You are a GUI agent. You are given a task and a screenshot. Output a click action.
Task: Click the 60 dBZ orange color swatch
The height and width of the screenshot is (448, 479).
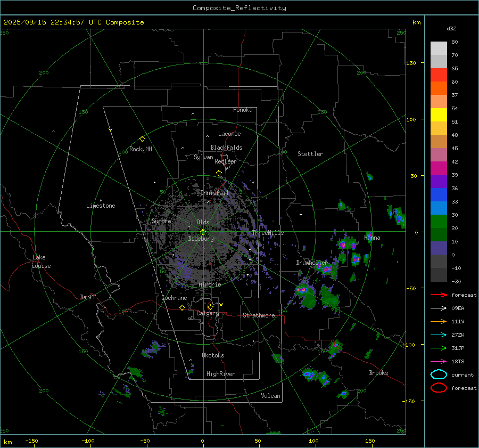[x=439, y=88]
